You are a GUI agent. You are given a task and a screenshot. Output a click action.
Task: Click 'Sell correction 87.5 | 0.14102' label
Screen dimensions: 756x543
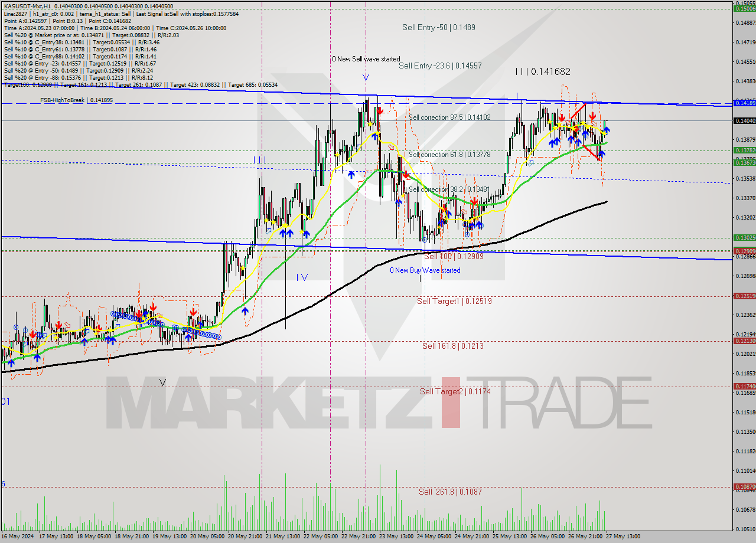449,117
